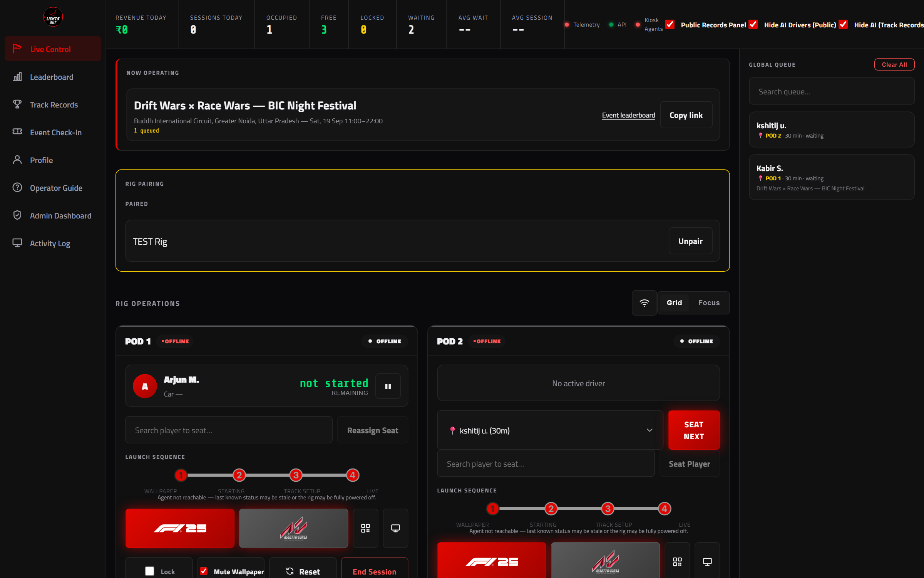Click step 2 in Pod 1 launch sequence

(x=239, y=475)
